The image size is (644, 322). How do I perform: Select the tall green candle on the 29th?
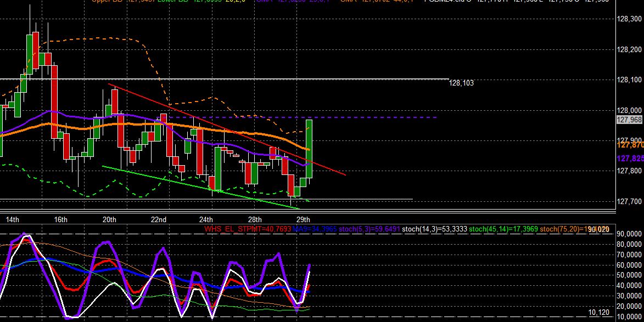tap(309, 149)
